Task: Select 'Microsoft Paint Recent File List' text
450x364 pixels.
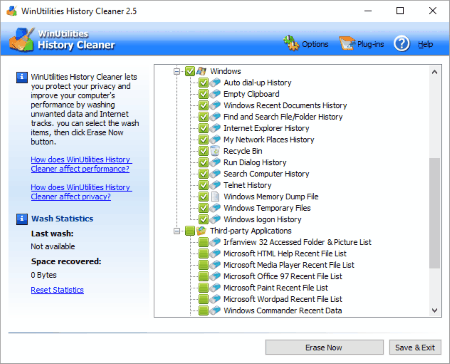Action: (276, 288)
